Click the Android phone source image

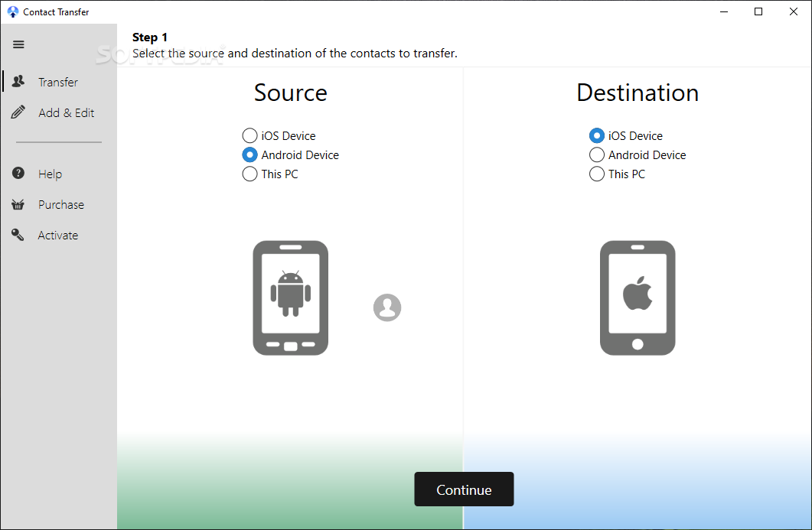(291, 298)
